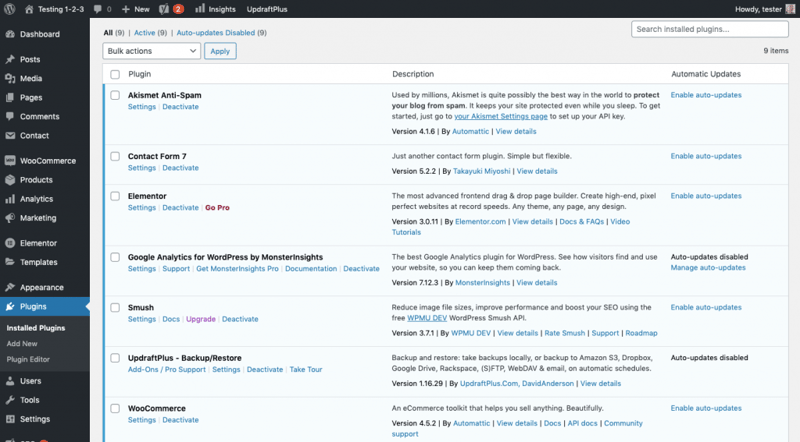This screenshot has width=800, height=442.
Task: Click Get MonsterInsights Pro link
Action: [237, 268]
